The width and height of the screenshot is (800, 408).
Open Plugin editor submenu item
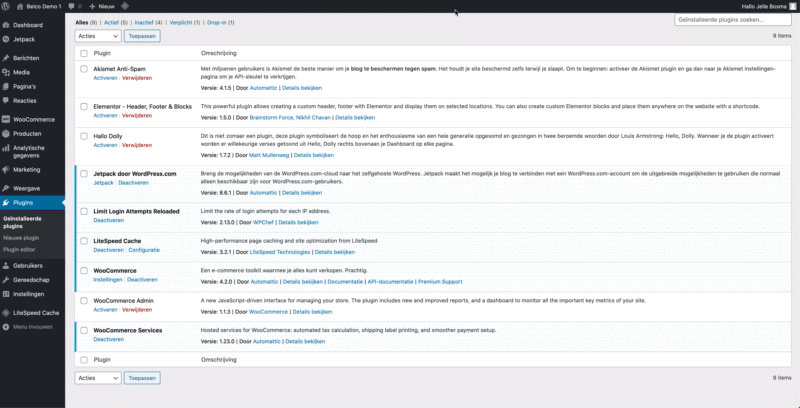click(19, 249)
